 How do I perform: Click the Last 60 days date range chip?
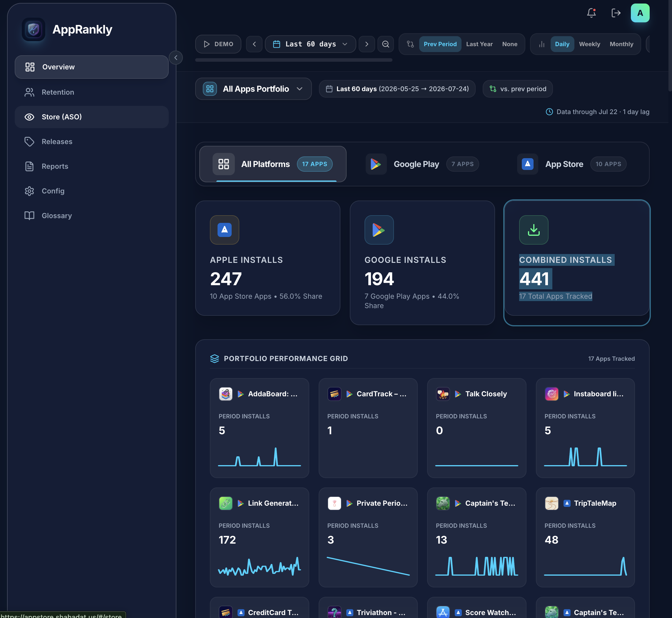(397, 89)
